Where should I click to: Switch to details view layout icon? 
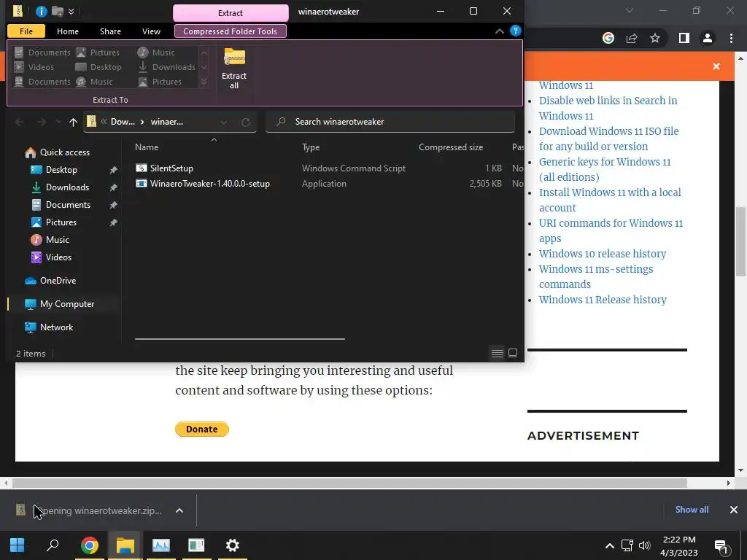(497, 354)
